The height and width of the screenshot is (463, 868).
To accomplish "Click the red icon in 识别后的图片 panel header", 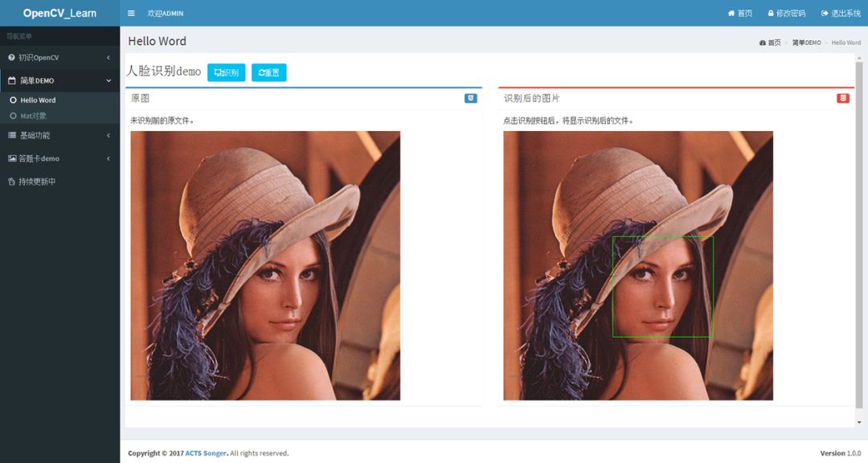I will point(843,98).
